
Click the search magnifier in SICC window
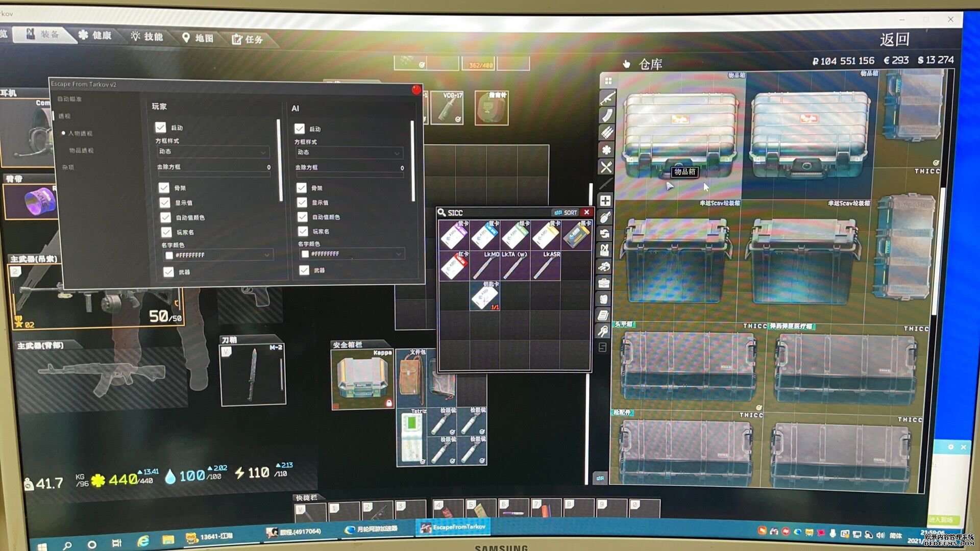[442, 212]
